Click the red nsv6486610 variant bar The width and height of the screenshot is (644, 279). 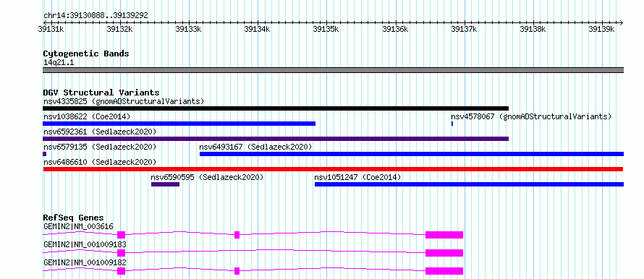pos(333,169)
